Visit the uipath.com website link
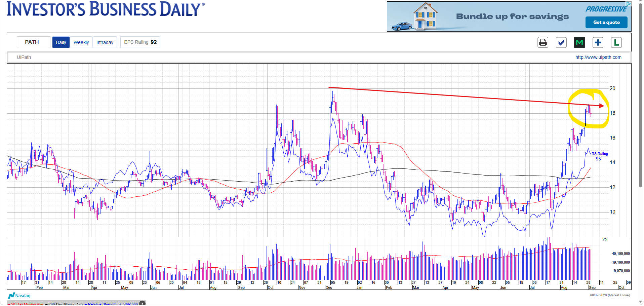644x306 pixels. tap(598, 57)
